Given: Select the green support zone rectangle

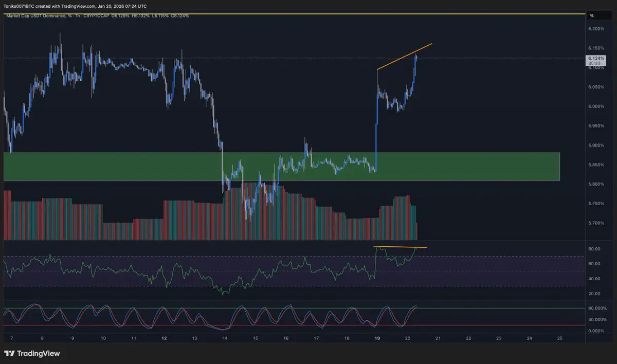Looking at the screenshot, I should (281, 166).
